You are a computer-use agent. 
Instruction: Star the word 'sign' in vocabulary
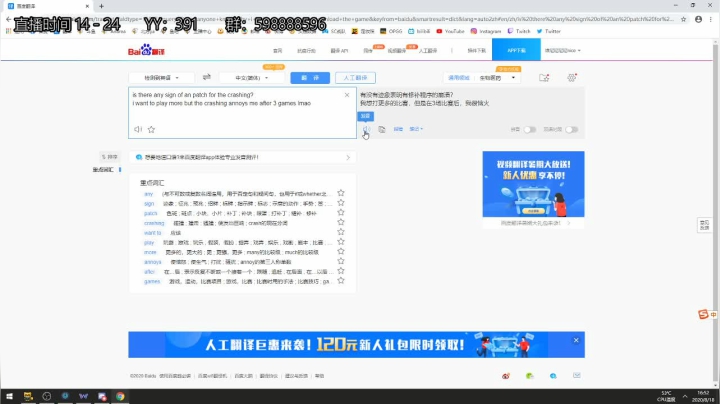pyautogui.click(x=341, y=203)
